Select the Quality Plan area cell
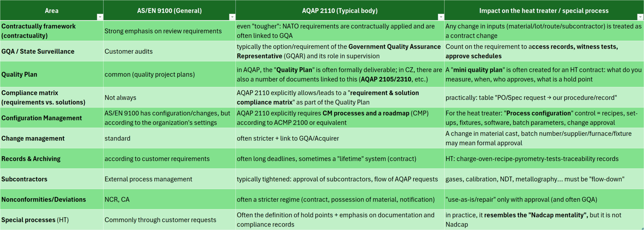 click(x=52, y=74)
